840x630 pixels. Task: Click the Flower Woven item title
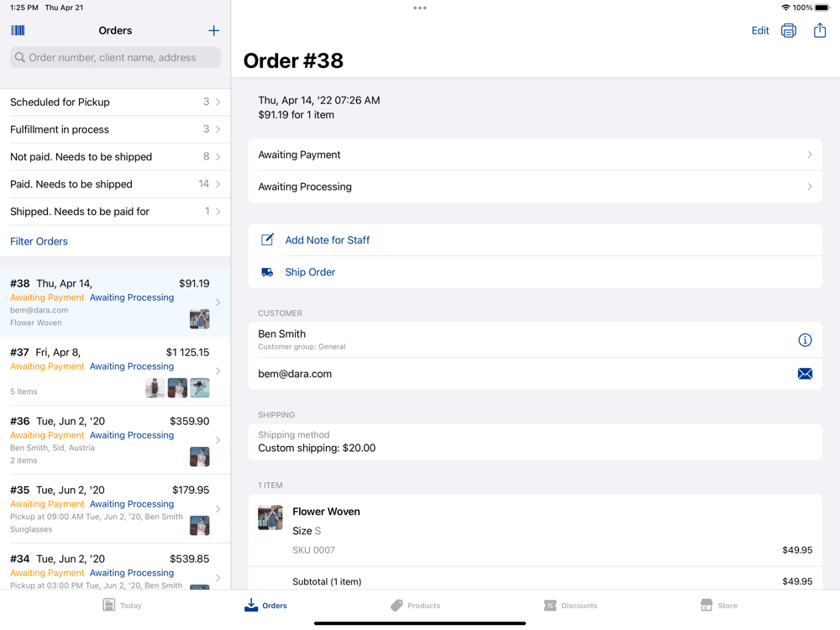coord(326,512)
